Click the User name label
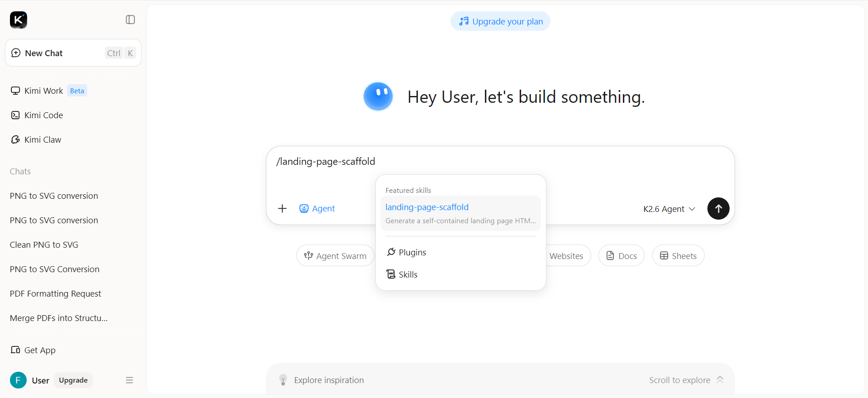The image size is (868, 398). 40,380
